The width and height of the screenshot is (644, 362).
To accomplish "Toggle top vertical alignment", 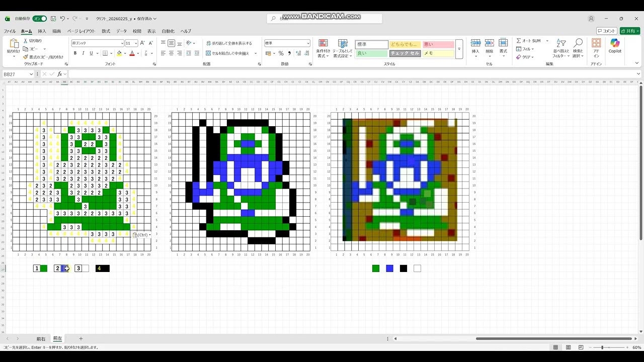I will point(163,43).
